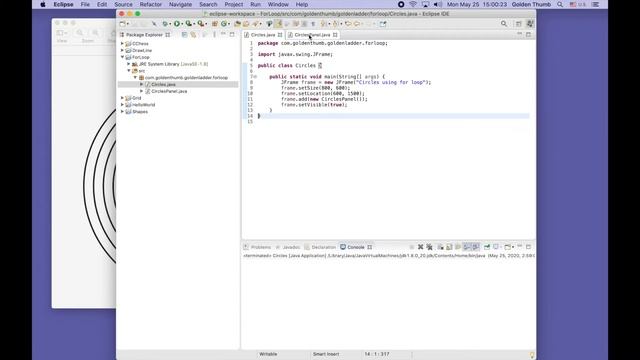Click the green Run button in toolbar
The height and width of the screenshot is (360, 640).
coord(177,24)
